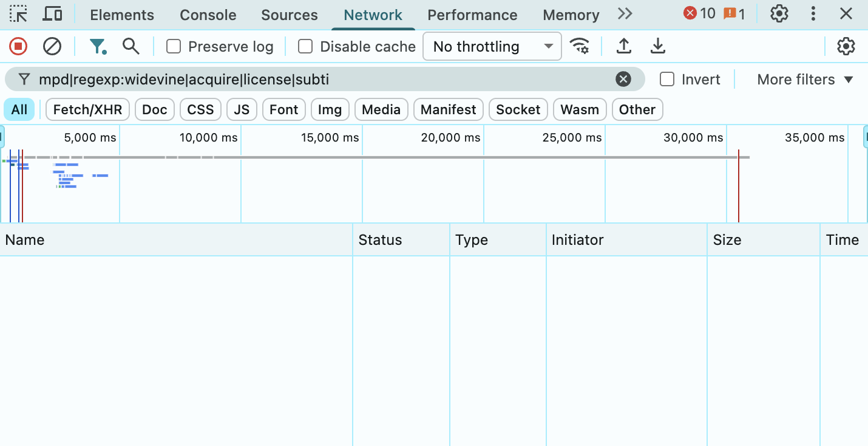
Task: Click the inspect element selector icon
Action: tap(19, 14)
